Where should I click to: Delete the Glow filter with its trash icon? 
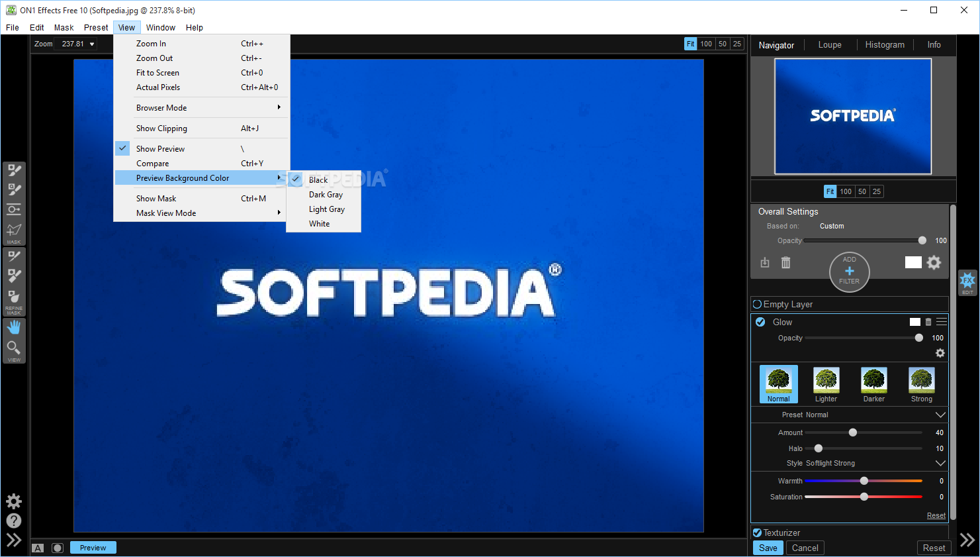pyautogui.click(x=928, y=322)
